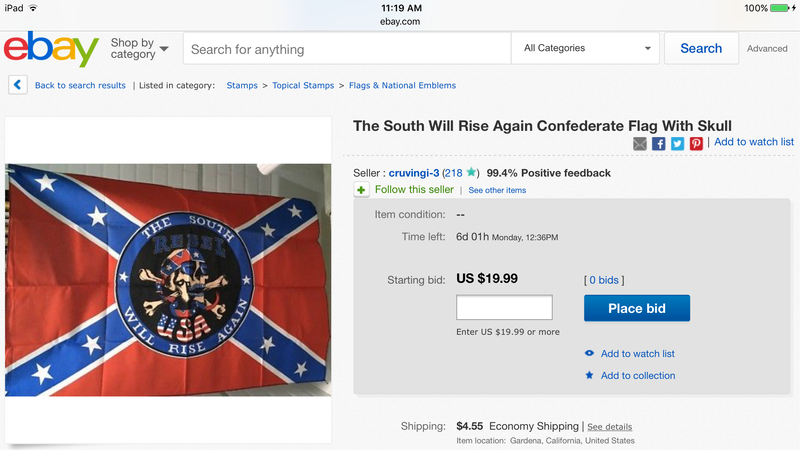Go to Topical Stamps breadcrumb
Image resolution: width=800 pixels, height=450 pixels.
pyautogui.click(x=304, y=86)
